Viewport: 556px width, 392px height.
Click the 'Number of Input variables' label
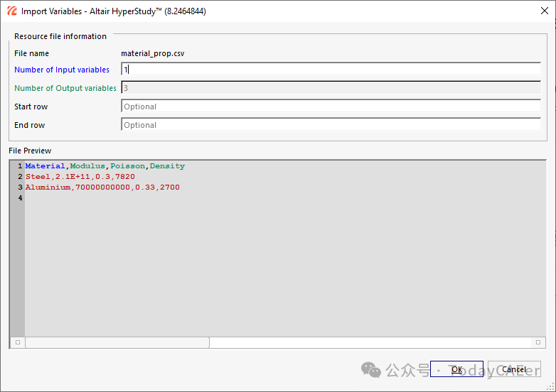[62, 70]
